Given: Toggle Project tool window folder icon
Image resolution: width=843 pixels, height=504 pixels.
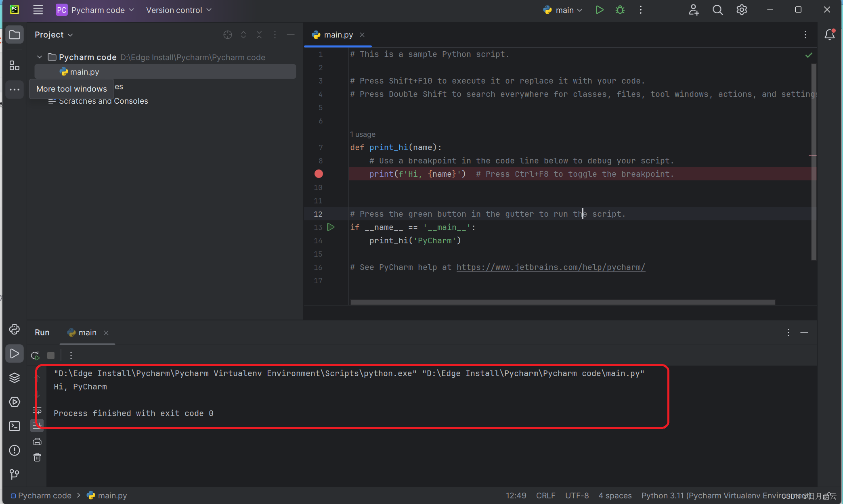Looking at the screenshot, I should tap(15, 35).
